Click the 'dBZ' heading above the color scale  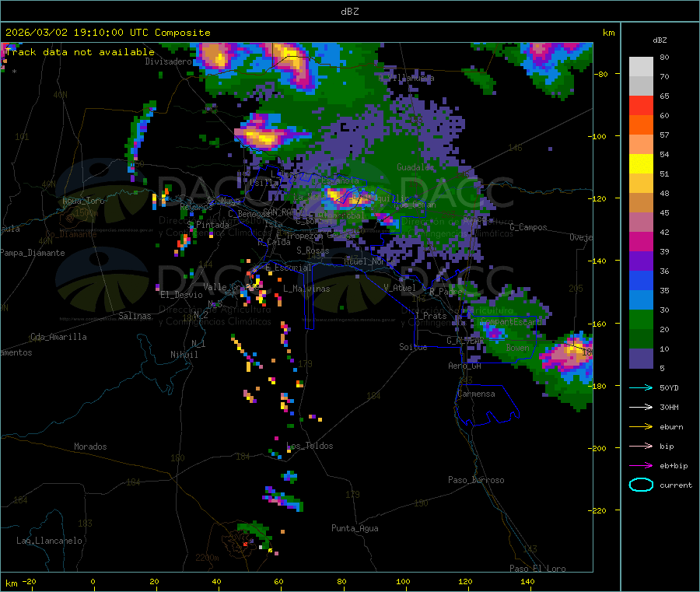tap(660, 40)
